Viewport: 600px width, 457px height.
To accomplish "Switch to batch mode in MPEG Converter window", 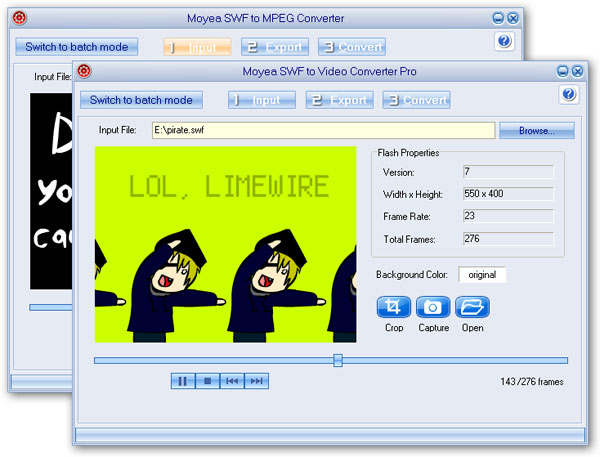I will coord(77,47).
